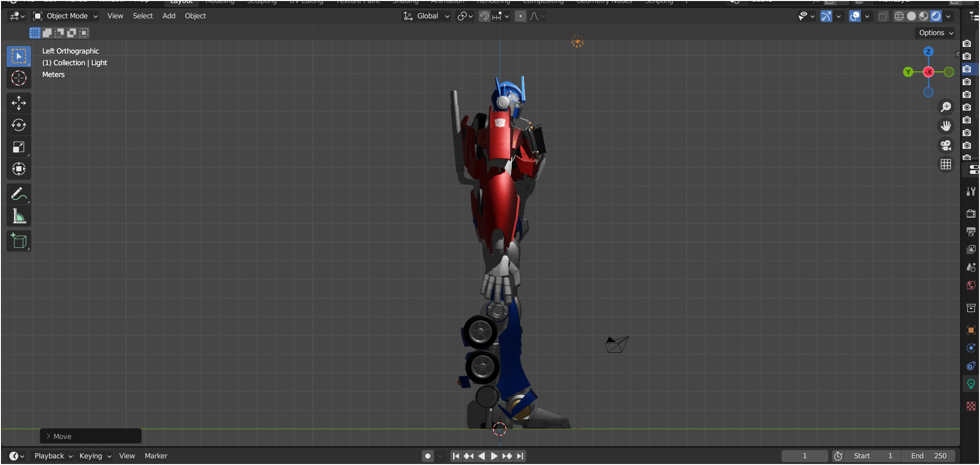Screen dimensions: 980x465
Task: Open the Playback dropdown in timeline
Action: point(54,456)
